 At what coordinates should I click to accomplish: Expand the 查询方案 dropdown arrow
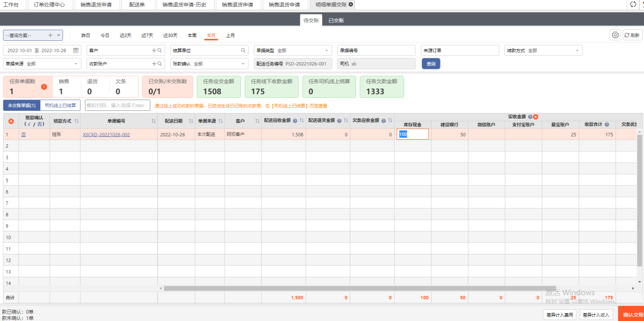[x=59, y=35]
